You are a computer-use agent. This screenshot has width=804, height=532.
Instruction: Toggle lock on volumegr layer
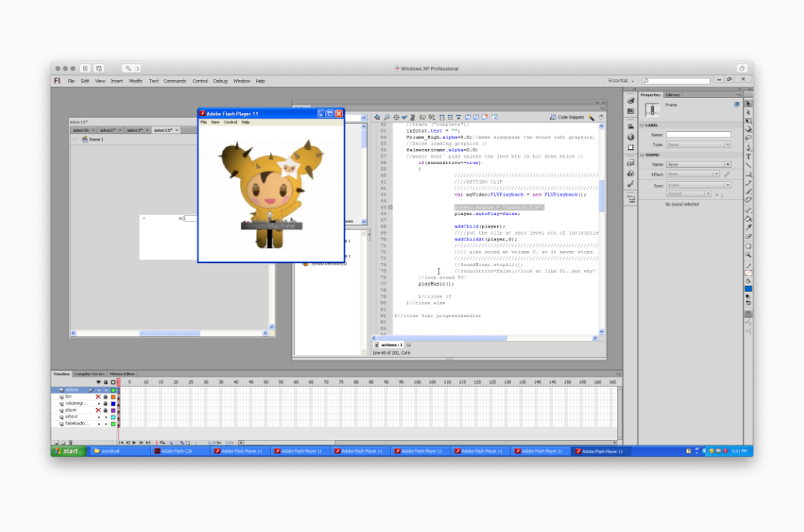click(106, 403)
